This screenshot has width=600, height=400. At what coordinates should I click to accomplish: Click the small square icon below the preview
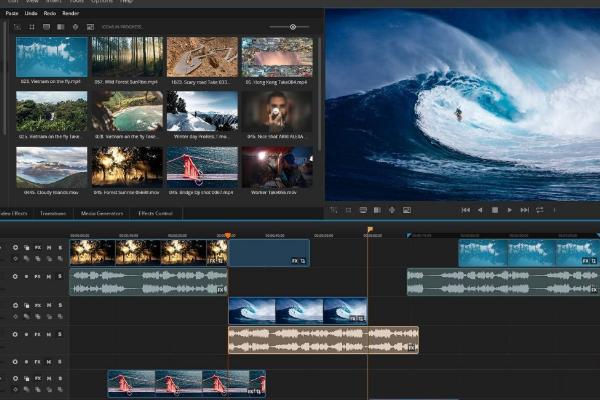click(x=348, y=210)
